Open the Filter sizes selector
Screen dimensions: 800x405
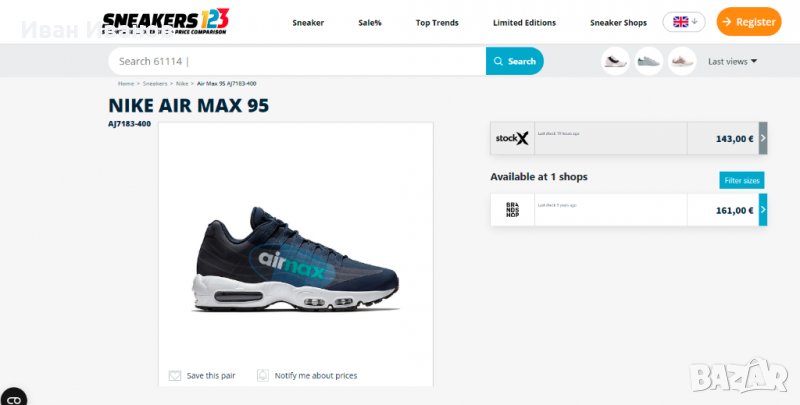tap(742, 180)
